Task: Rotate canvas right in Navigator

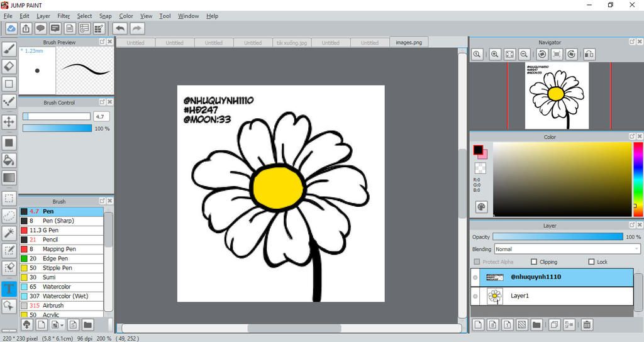Action: [571, 54]
